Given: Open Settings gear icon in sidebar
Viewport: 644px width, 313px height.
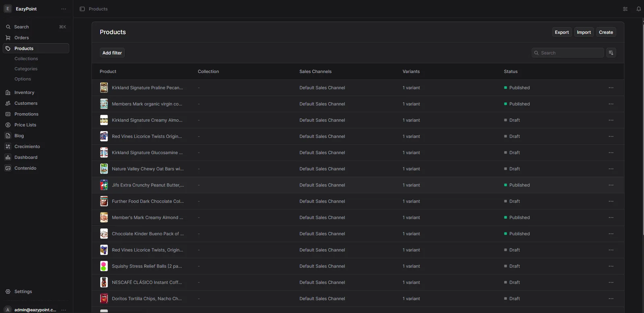Looking at the screenshot, I should (8, 291).
